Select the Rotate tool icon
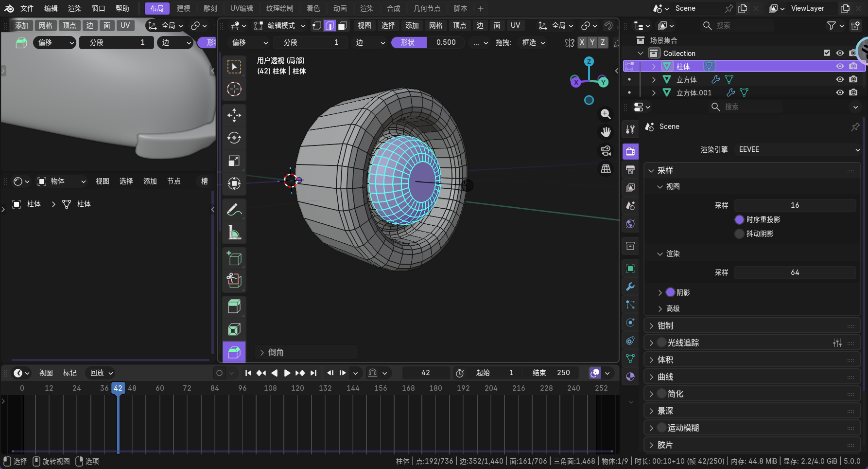Image resolution: width=868 pixels, height=469 pixels. coord(234,138)
